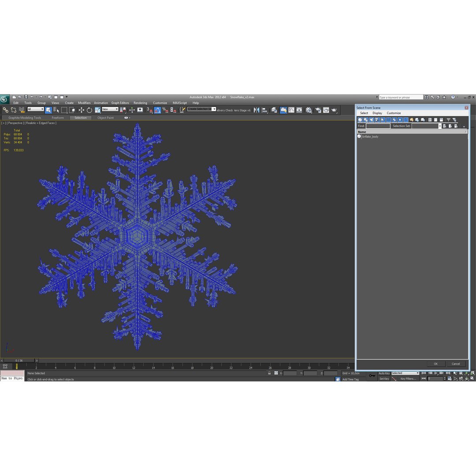The width and height of the screenshot is (476, 476).
Task: Click Use Pivot Point Center icon
Action: click(x=123, y=110)
